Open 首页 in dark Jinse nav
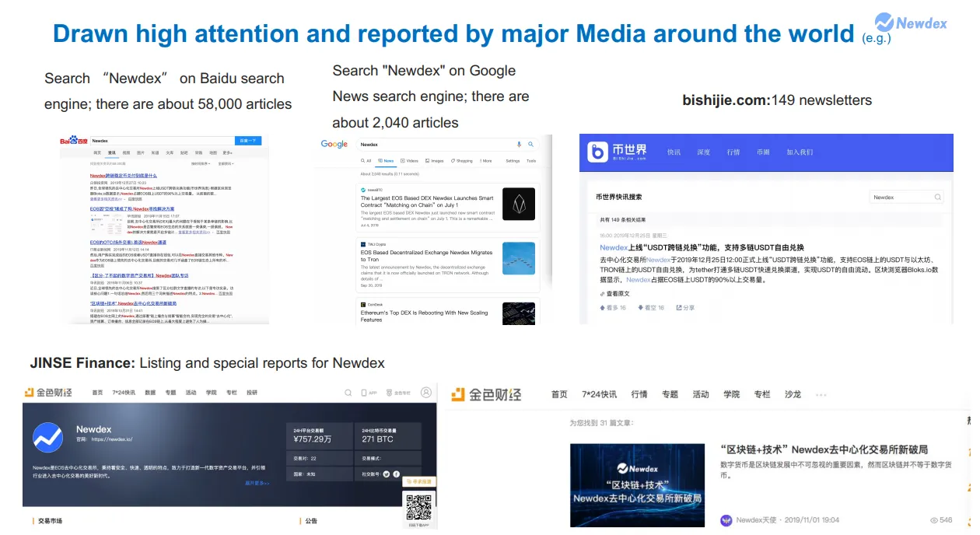 97,393
